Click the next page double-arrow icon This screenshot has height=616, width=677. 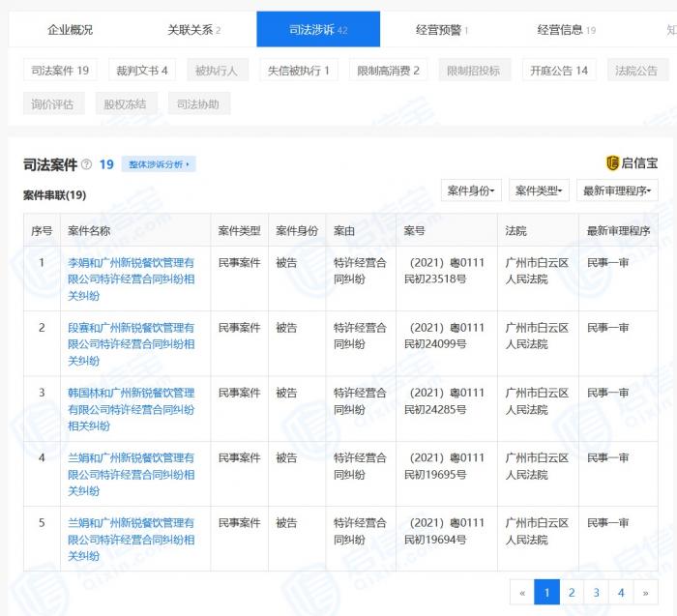click(645, 593)
